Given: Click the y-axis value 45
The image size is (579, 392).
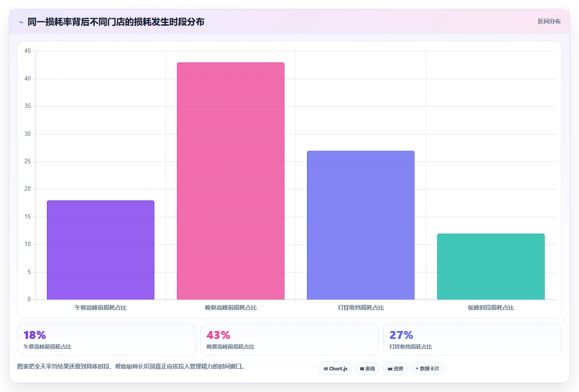Looking at the screenshot, I should pyautogui.click(x=27, y=51).
